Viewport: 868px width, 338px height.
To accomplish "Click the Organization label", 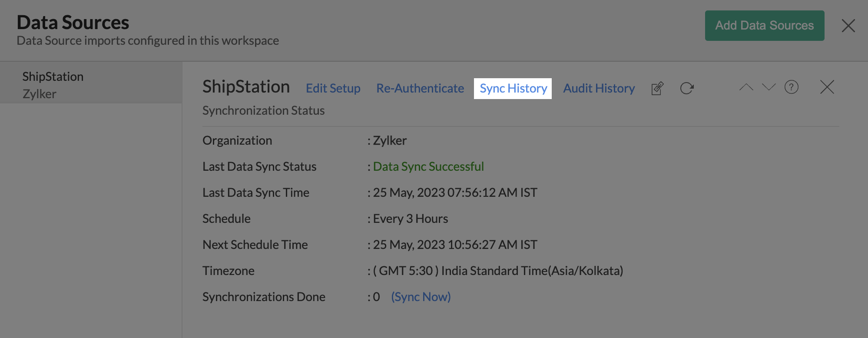I will click(237, 141).
